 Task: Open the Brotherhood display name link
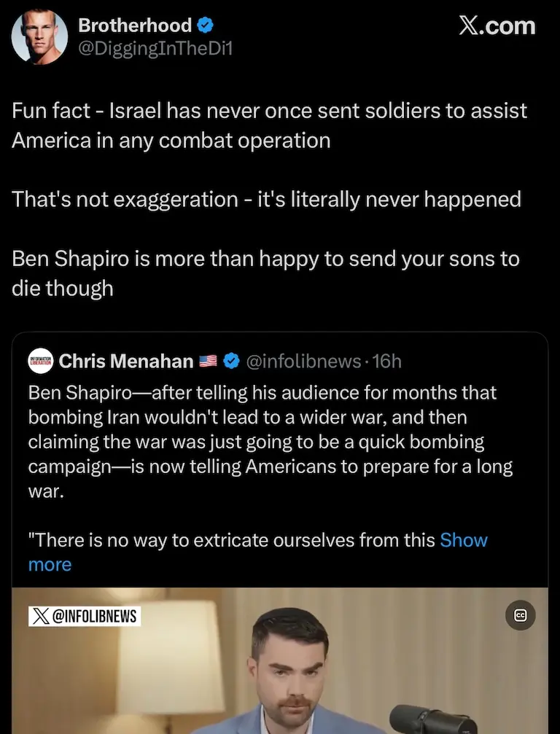(135, 26)
